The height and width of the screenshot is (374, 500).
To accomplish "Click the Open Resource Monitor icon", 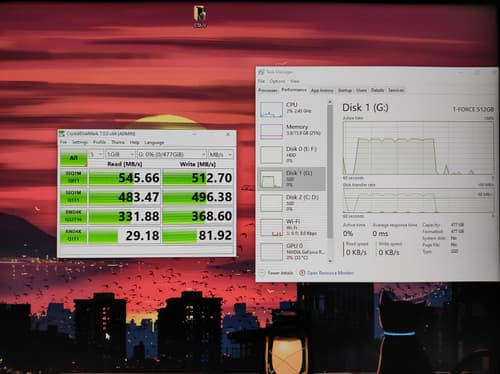I will (302, 273).
